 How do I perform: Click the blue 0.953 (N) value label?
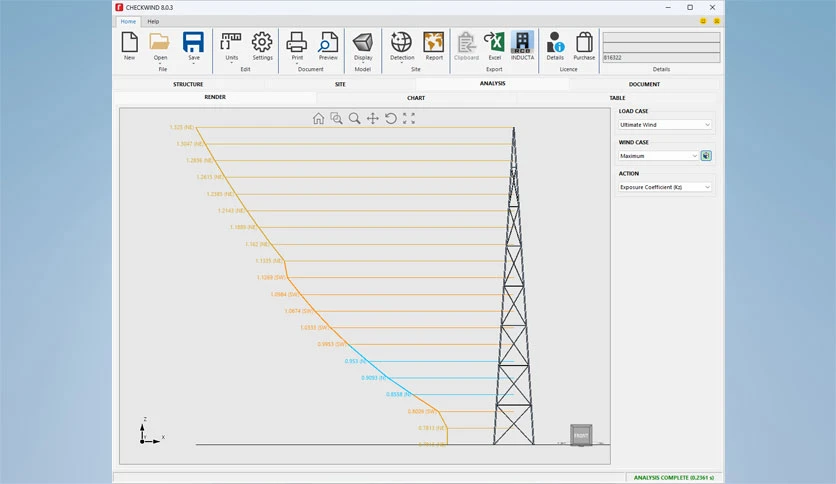[355, 361]
